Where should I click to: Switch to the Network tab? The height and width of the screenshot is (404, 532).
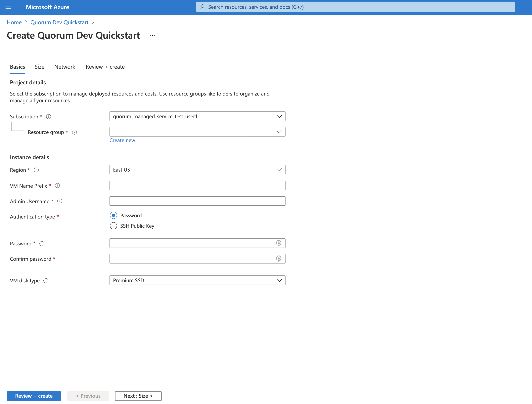pos(65,67)
